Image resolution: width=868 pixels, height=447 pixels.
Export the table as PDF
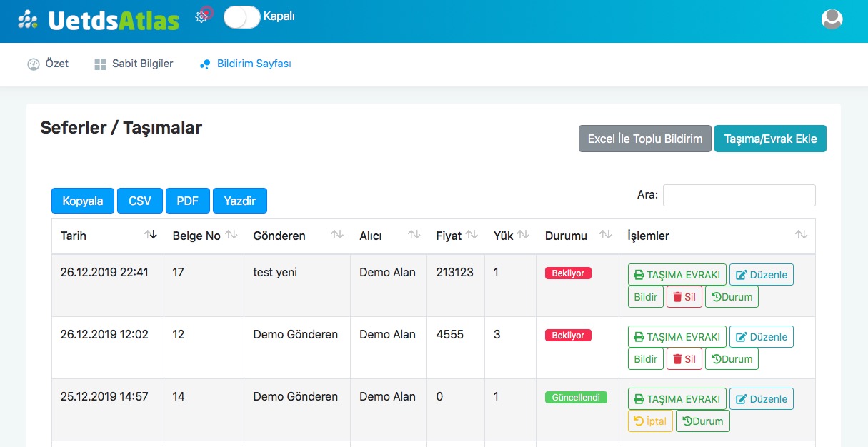tap(188, 201)
